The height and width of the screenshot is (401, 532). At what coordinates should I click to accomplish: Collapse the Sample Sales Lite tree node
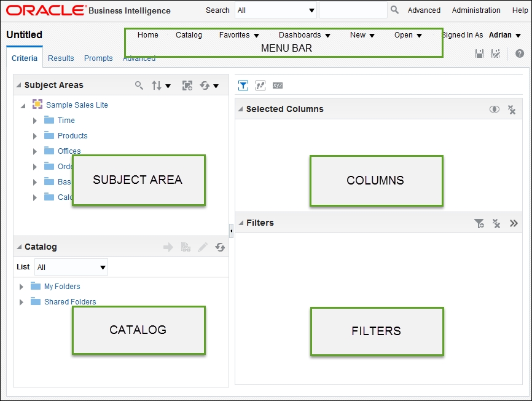23,106
